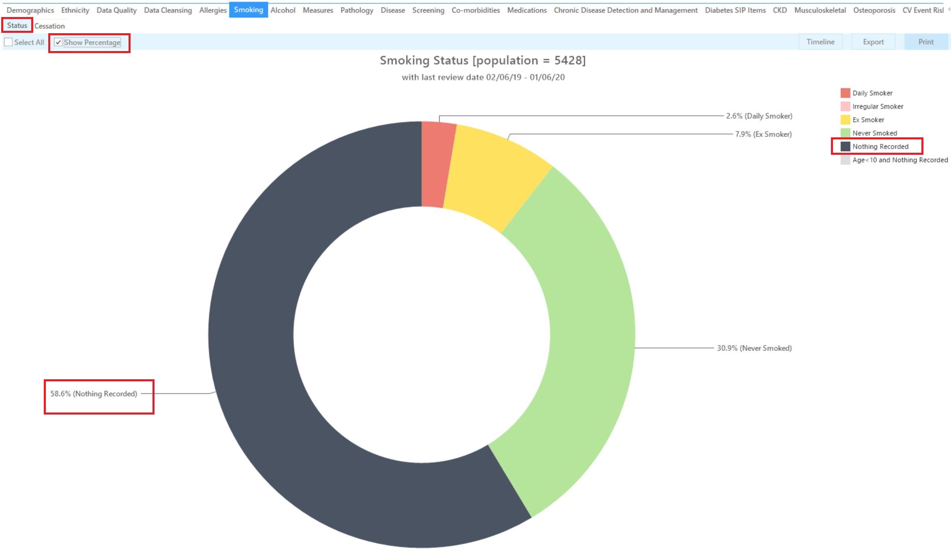
Task: Go to the Co-morbidities tab
Action: tap(476, 10)
